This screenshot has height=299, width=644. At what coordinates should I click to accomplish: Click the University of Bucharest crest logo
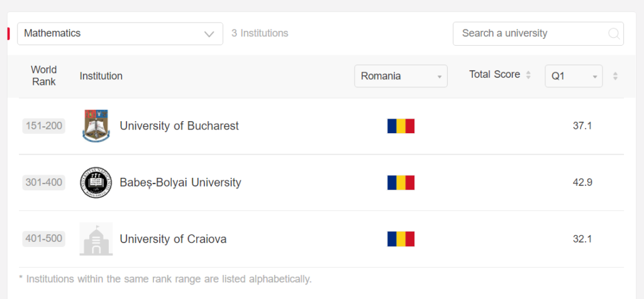tap(96, 126)
